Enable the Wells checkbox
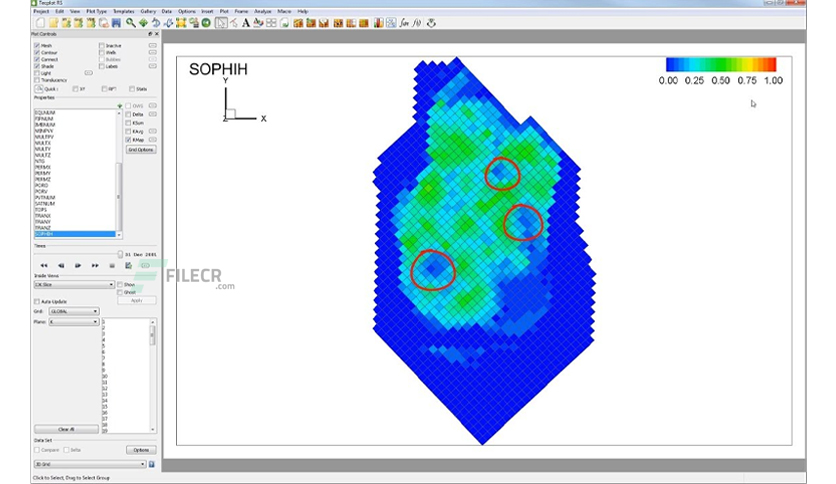Viewport: 836px width, 484px height. tap(101, 53)
